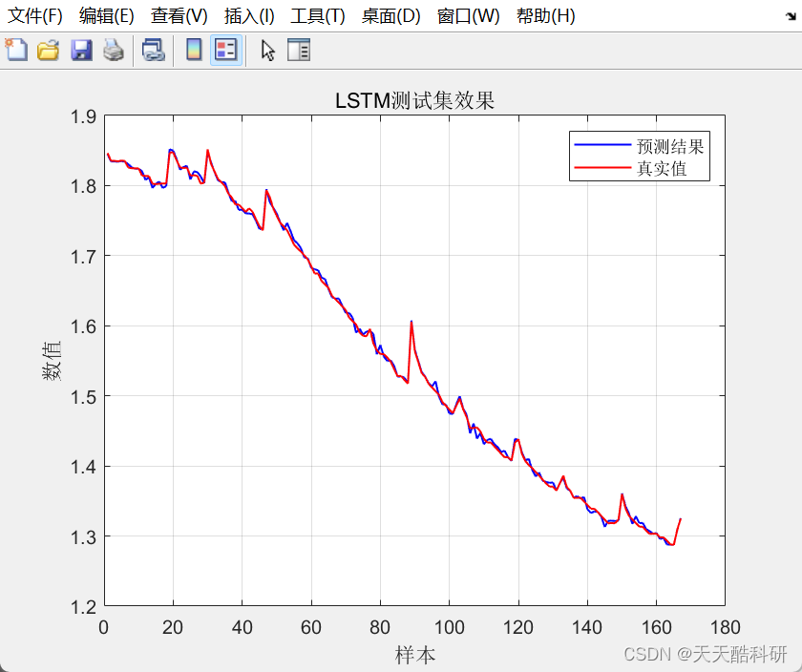Screen dimensions: 802x672
Task: Click the Link Plot icon
Action: (153, 51)
